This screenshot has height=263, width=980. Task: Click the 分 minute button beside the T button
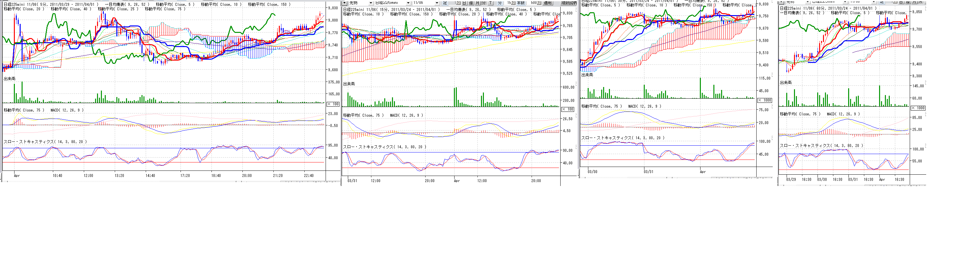500,3
